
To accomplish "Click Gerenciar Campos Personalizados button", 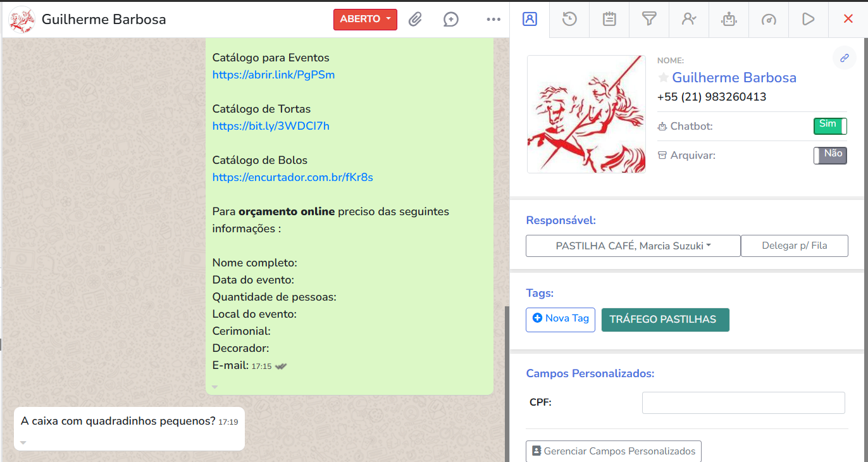I will (x=614, y=451).
